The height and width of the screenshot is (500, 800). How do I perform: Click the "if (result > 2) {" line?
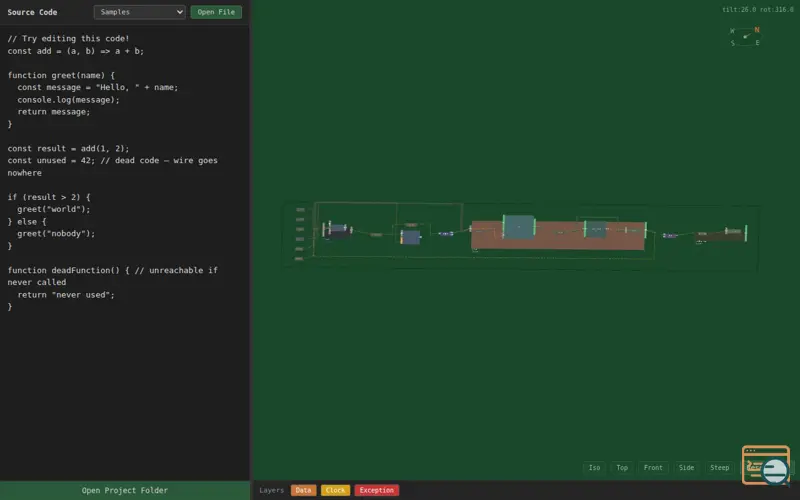click(x=49, y=197)
